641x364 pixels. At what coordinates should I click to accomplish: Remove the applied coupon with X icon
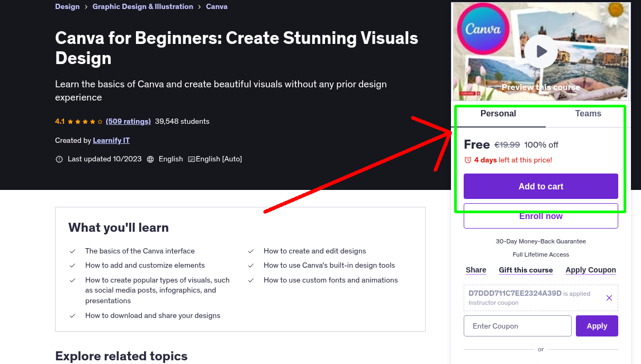[609, 298]
